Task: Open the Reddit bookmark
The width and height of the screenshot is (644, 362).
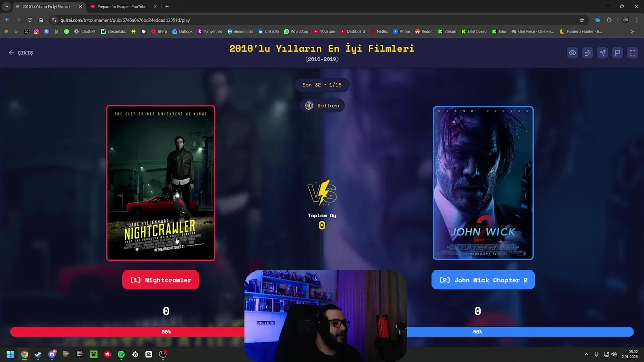Action: 424,31
